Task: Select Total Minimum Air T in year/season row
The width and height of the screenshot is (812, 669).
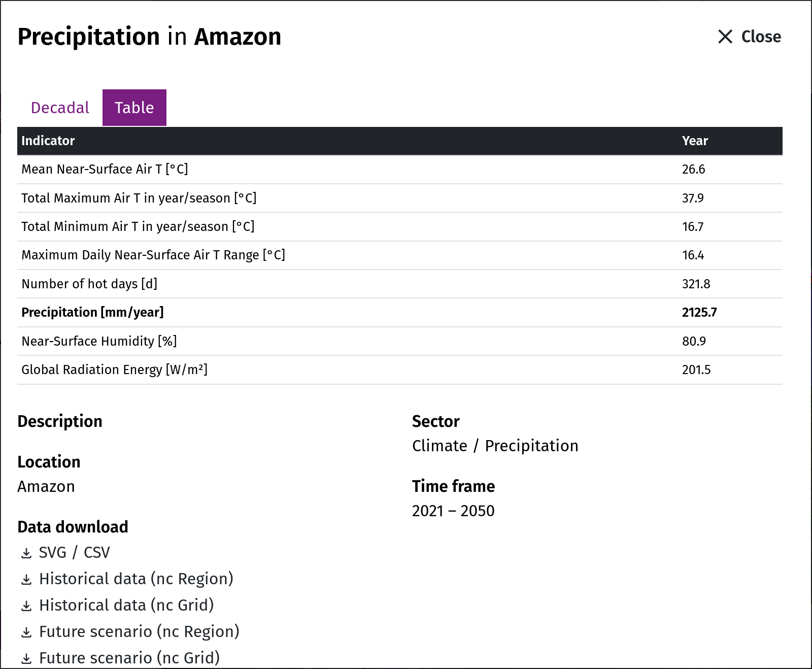Action: click(400, 226)
